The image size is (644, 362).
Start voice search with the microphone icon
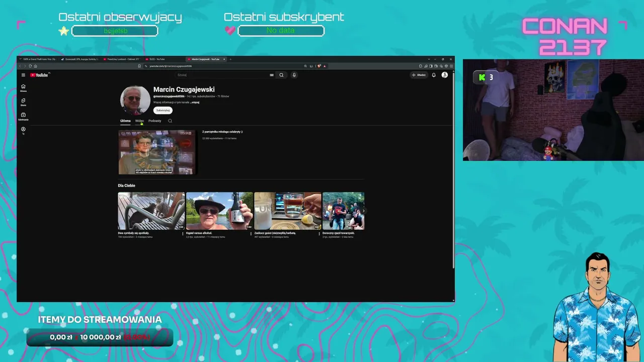(294, 75)
